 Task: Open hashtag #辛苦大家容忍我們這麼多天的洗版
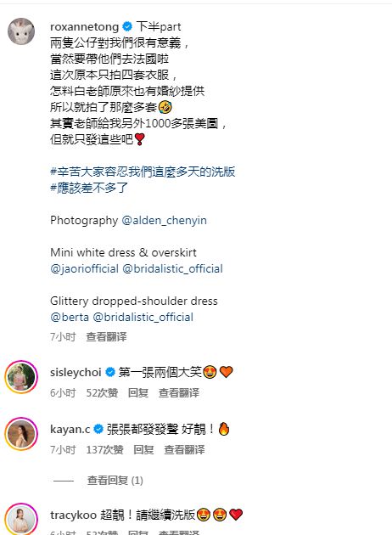(x=143, y=172)
